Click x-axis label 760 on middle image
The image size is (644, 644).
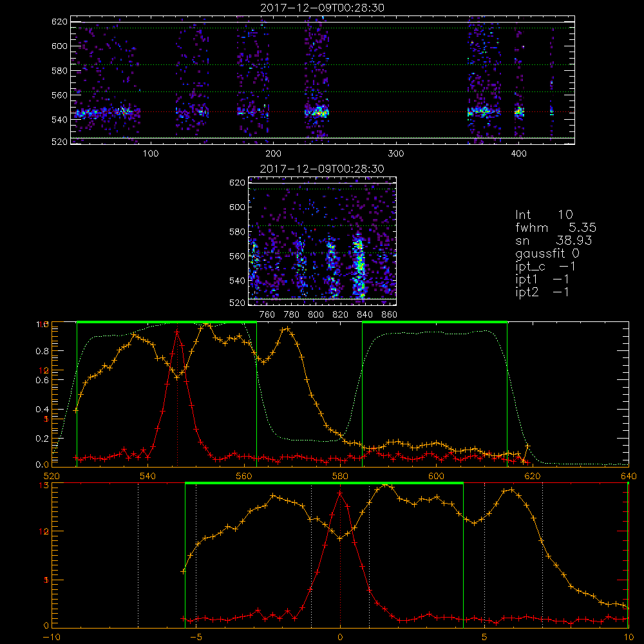click(x=267, y=315)
